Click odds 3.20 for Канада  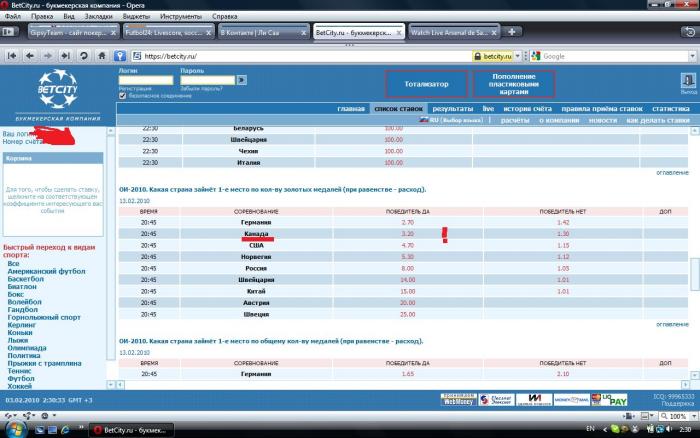click(407, 234)
